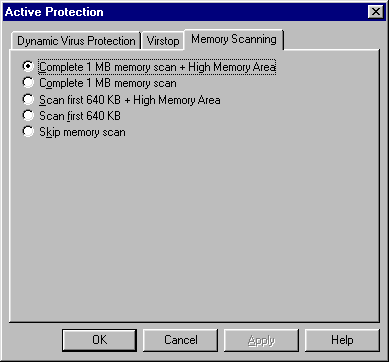Click the focused 'Complete 1 MB + High Memory Area' label
The height and width of the screenshot is (362, 389).
pyautogui.click(x=157, y=67)
